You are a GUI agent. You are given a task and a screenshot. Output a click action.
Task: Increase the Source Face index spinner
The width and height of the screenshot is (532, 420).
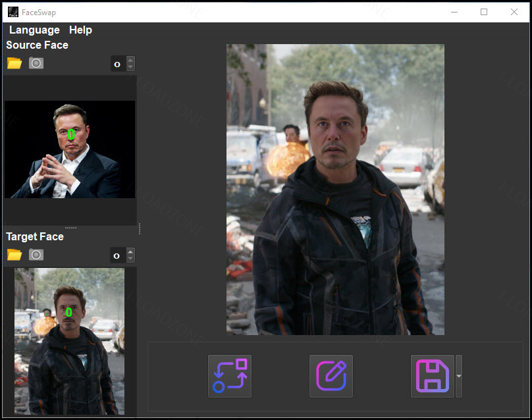click(130, 60)
